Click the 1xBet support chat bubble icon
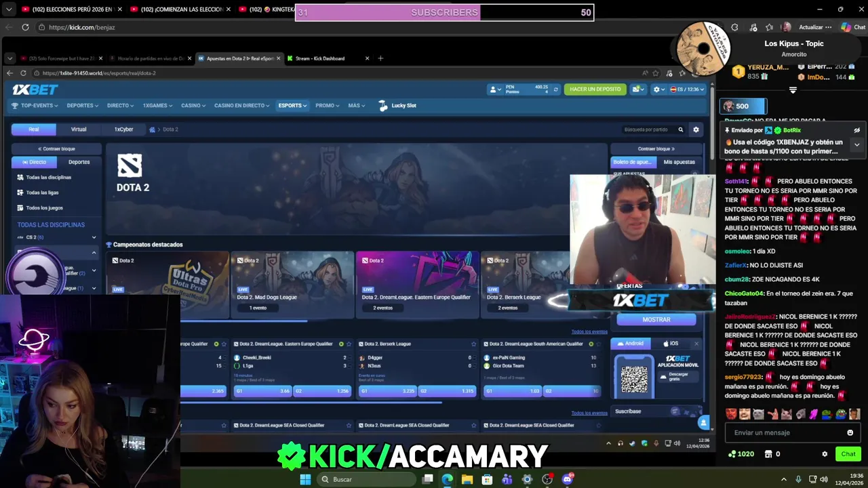The height and width of the screenshot is (488, 868). 704,423
